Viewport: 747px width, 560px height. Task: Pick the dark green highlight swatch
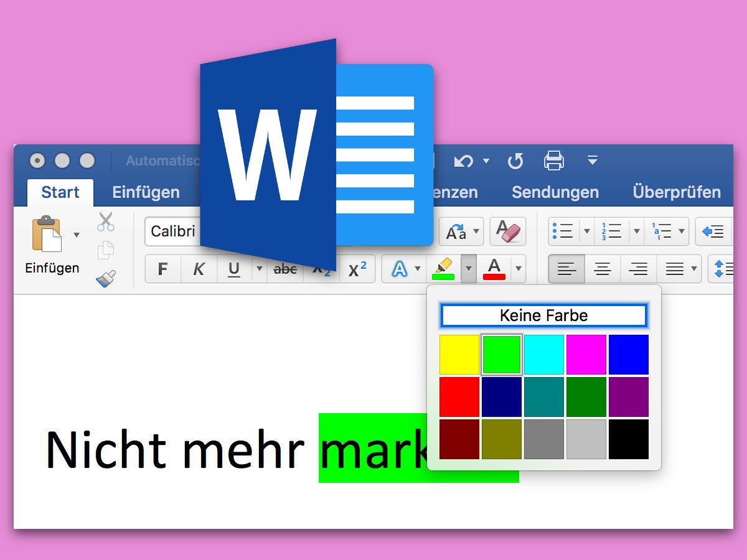pyautogui.click(x=586, y=397)
